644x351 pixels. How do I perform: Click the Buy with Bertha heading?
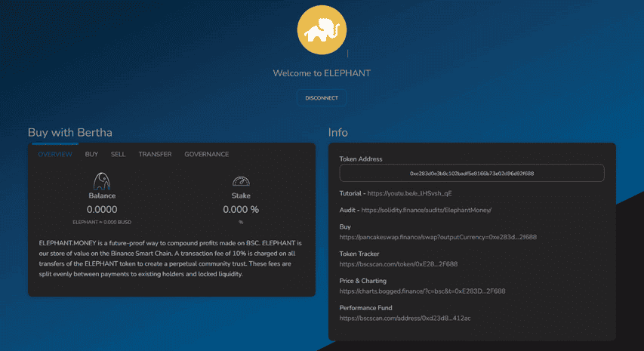click(x=69, y=133)
